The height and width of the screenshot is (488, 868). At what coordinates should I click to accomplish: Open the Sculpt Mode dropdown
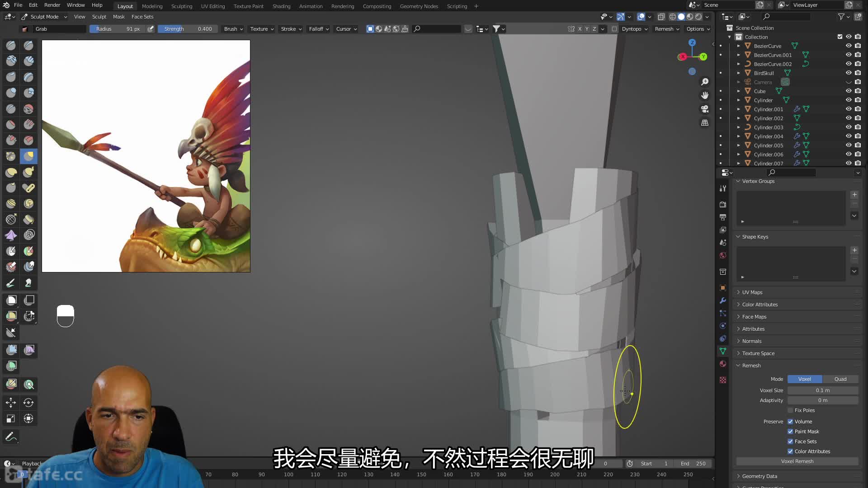[44, 17]
